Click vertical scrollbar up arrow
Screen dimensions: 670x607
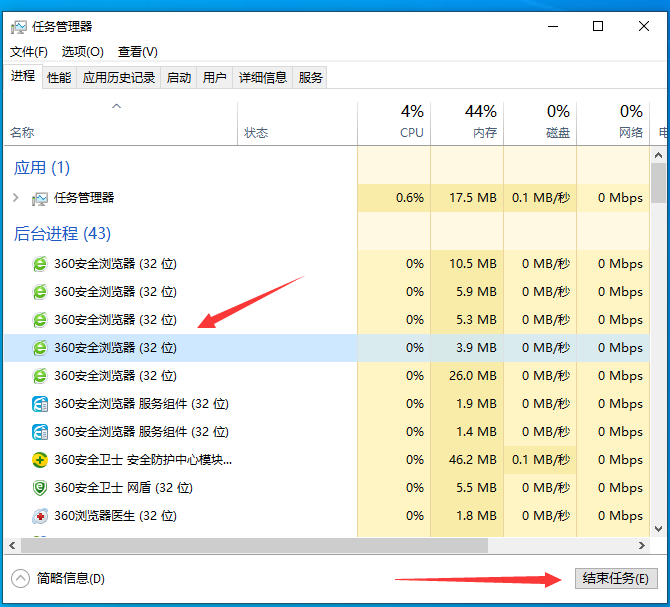658,155
